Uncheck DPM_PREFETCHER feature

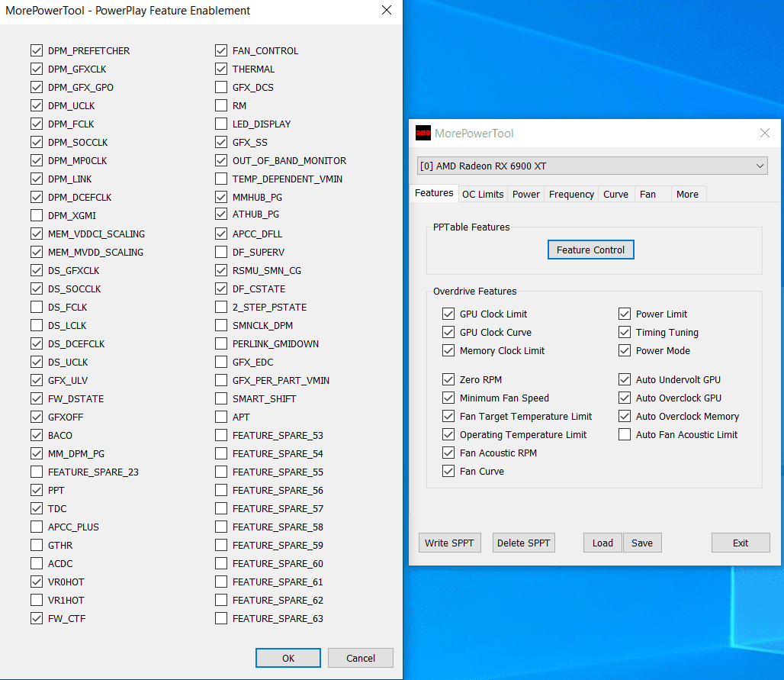(x=37, y=50)
